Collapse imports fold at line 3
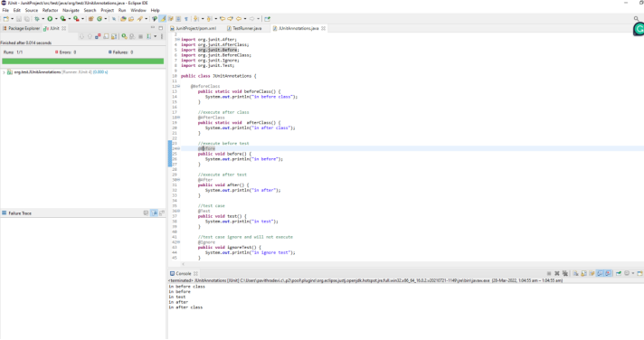Image resolution: width=644 pixels, height=340 pixels. [x=179, y=40]
